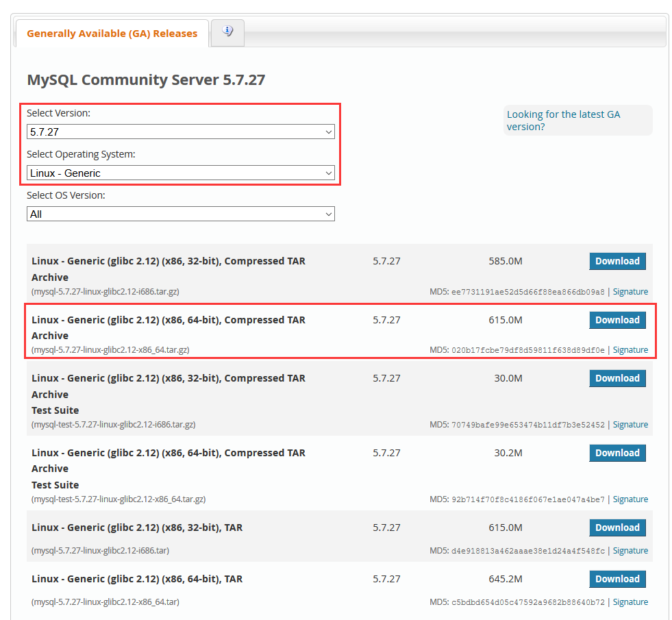672x620 pixels.
Task: Download the 32-bit Compressed TAR Archive (585.0M)
Action: 617,261
